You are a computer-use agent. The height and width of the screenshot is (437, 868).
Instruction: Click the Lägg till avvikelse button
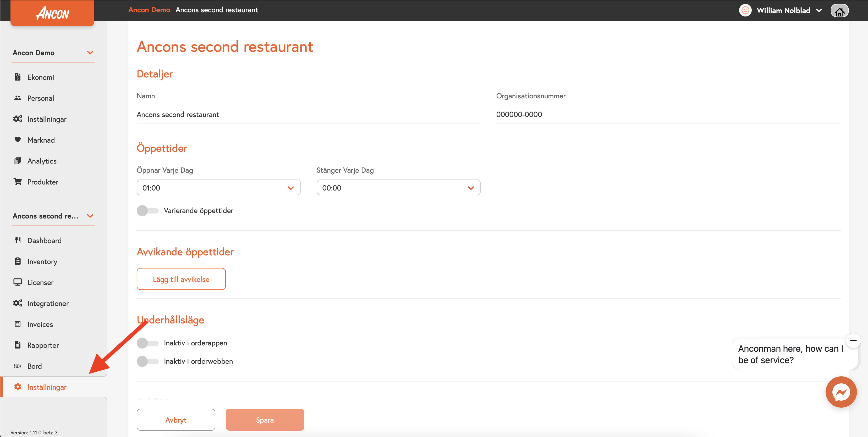pos(181,279)
